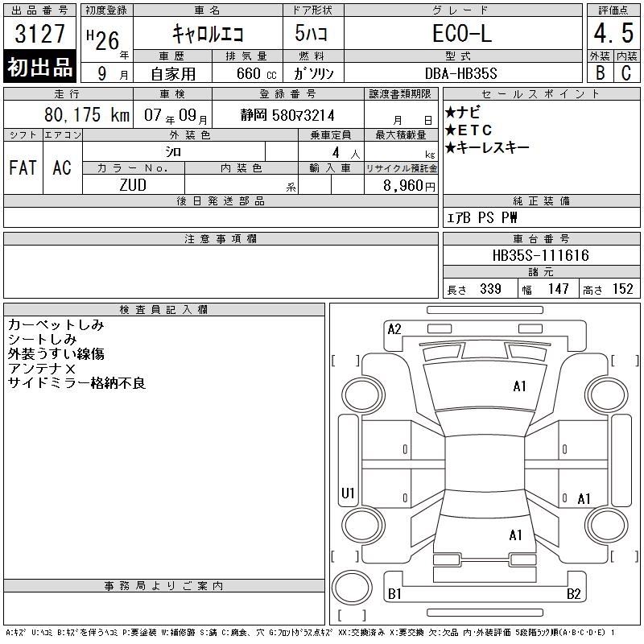
Task: Click the front-left wheel in diagram
Action: (363, 395)
